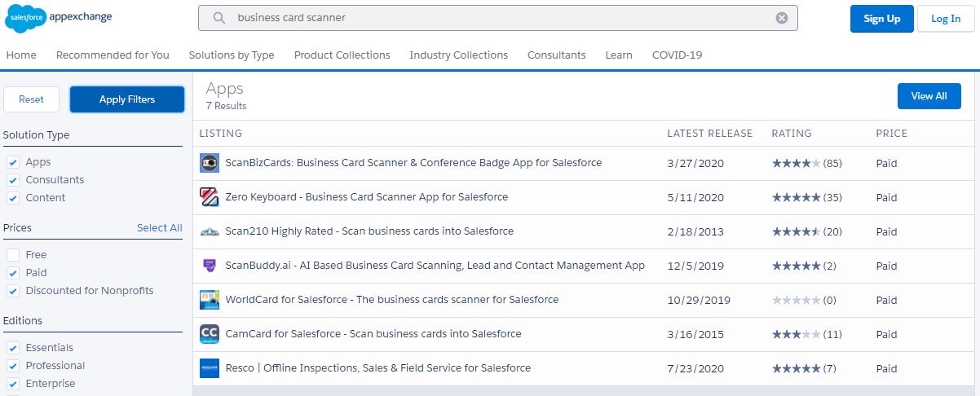Viewport: 980px width, 396px height.
Task: Open the Resco app icon
Action: 210,368
